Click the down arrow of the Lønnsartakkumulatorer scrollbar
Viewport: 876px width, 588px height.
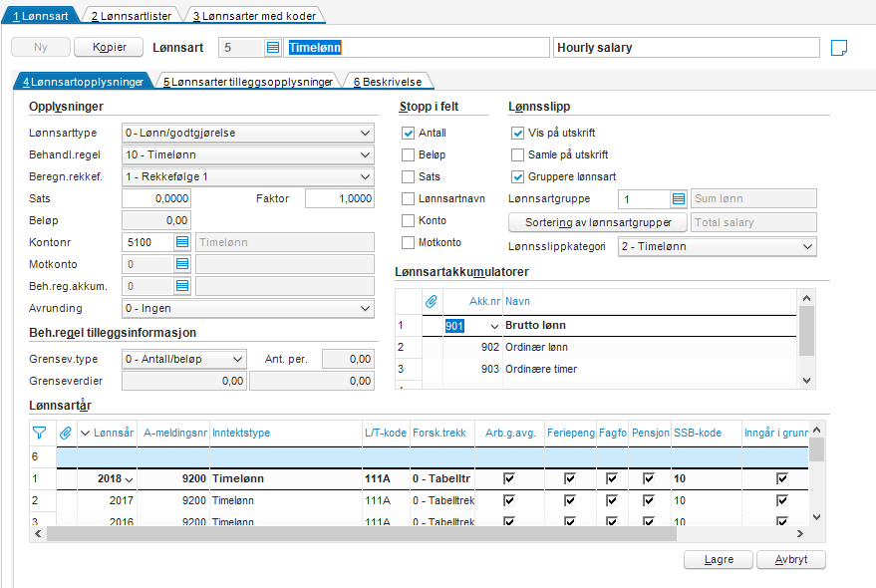[806, 381]
